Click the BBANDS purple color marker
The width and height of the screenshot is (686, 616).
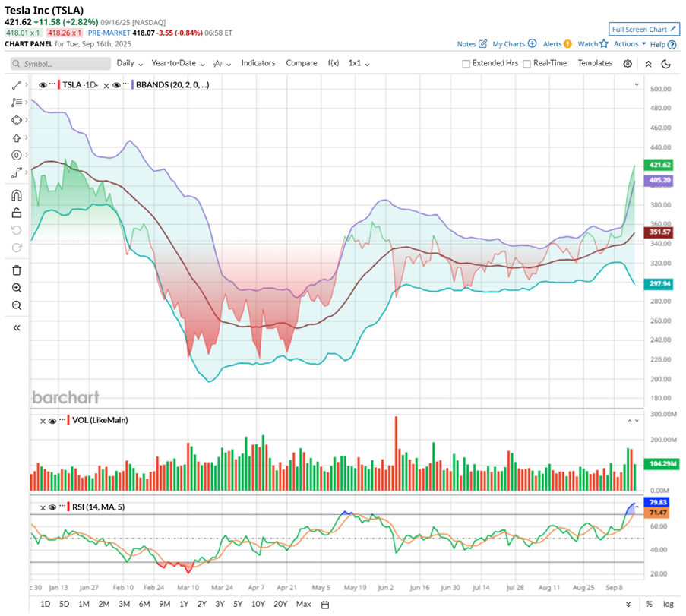coord(132,85)
